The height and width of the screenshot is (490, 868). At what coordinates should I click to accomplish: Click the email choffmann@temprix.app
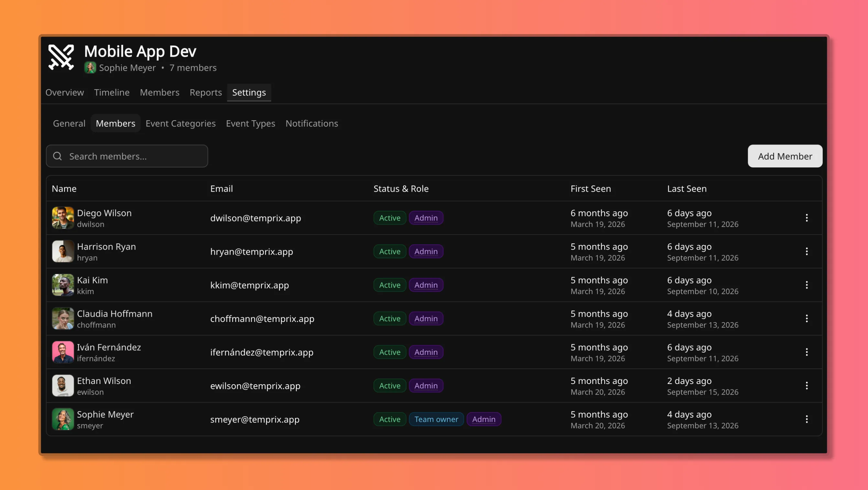[262, 319]
